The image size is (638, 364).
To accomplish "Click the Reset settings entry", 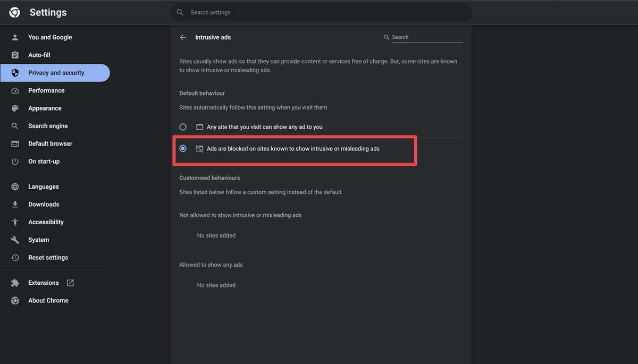I will pyautogui.click(x=48, y=257).
